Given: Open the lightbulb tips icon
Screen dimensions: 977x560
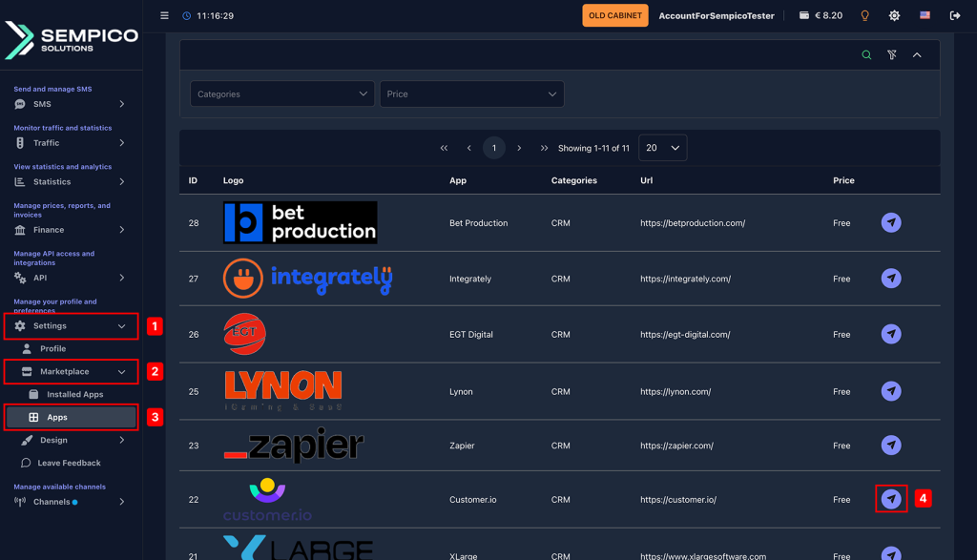Looking at the screenshot, I should click(864, 15).
